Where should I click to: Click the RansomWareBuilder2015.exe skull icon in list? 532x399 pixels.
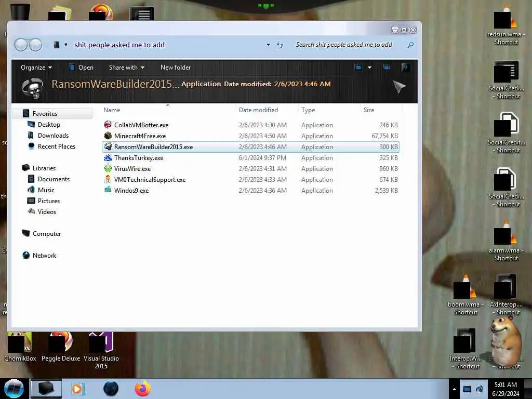click(108, 147)
